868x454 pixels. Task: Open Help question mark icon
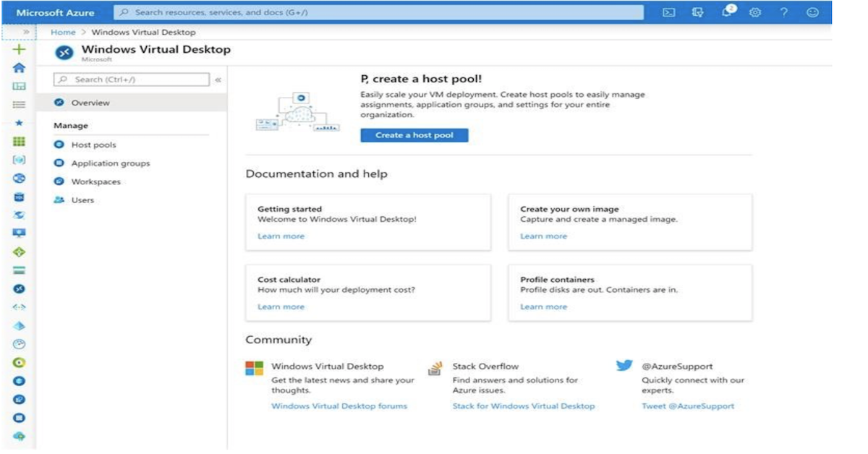pyautogui.click(x=784, y=12)
